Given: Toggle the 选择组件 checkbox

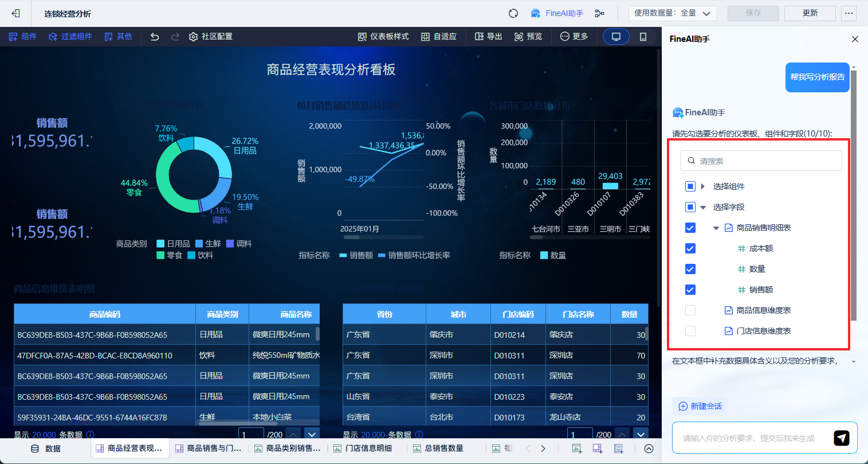Looking at the screenshot, I should [690, 186].
